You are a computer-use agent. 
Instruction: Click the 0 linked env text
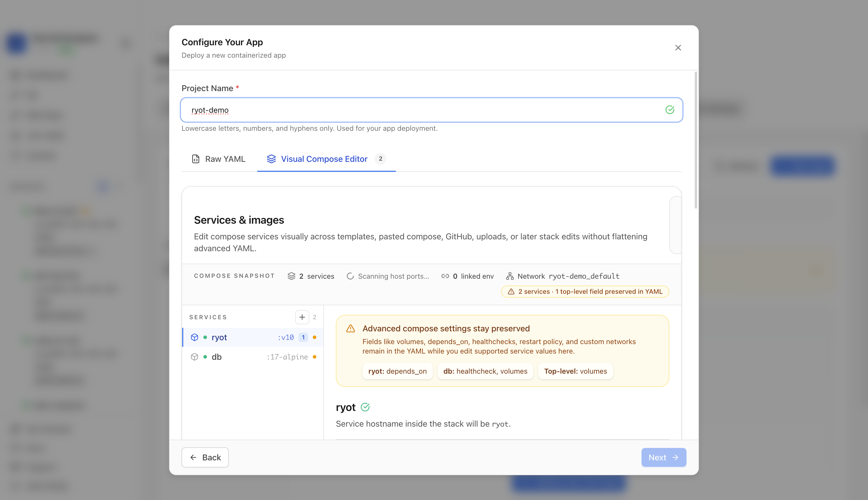473,276
